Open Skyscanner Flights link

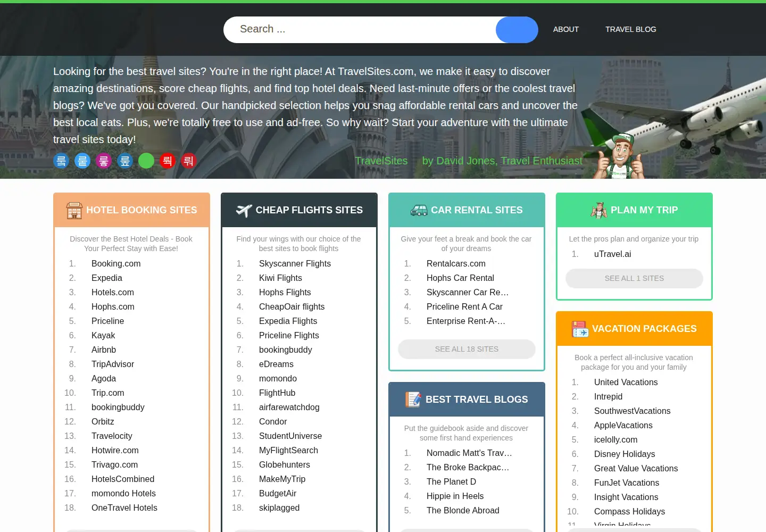click(295, 263)
